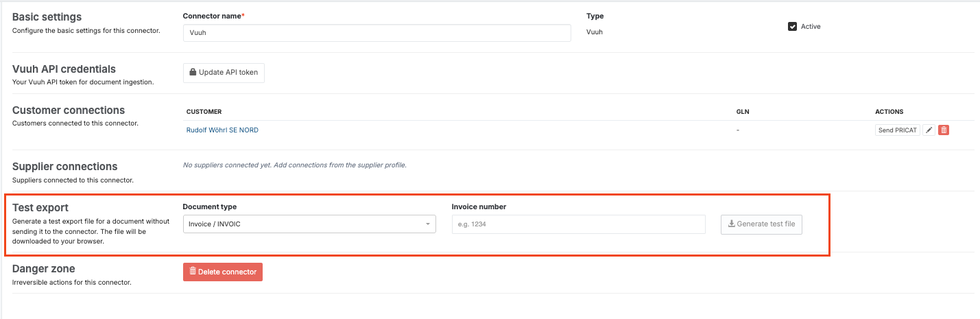Focus the Connector name text field
The width and height of the screenshot is (980, 319).
pyautogui.click(x=377, y=33)
